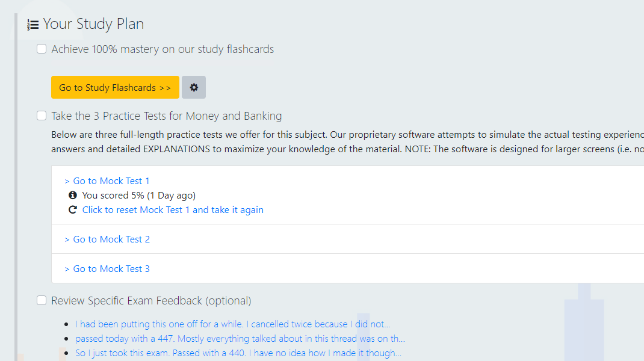644x361 pixels.
Task: Mark Review Specific Exam Feedback as complete
Action: pos(41,300)
